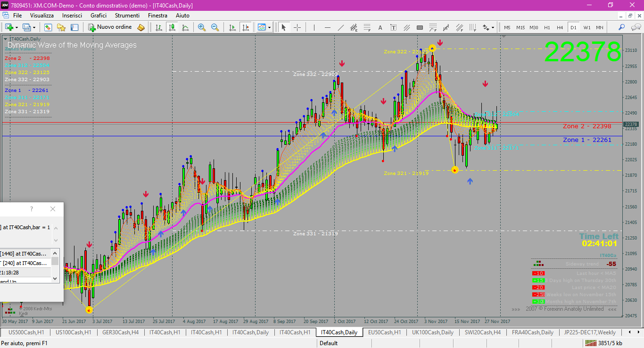Toggle chart auto scroll

pyautogui.click(x=232, y=27)
